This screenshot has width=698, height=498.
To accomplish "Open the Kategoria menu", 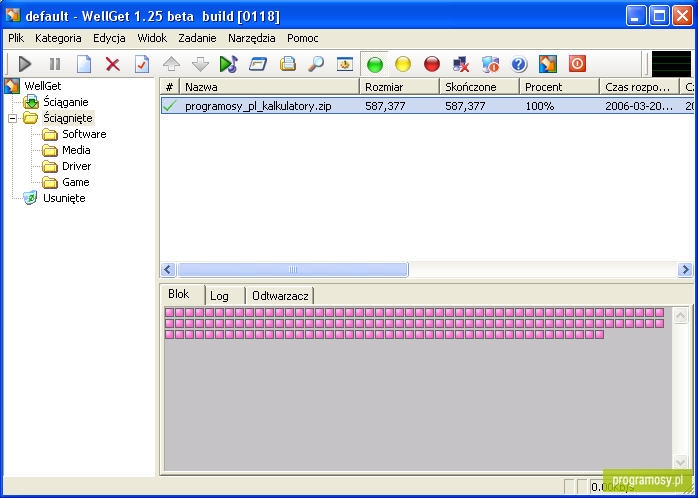I will 58,38.
